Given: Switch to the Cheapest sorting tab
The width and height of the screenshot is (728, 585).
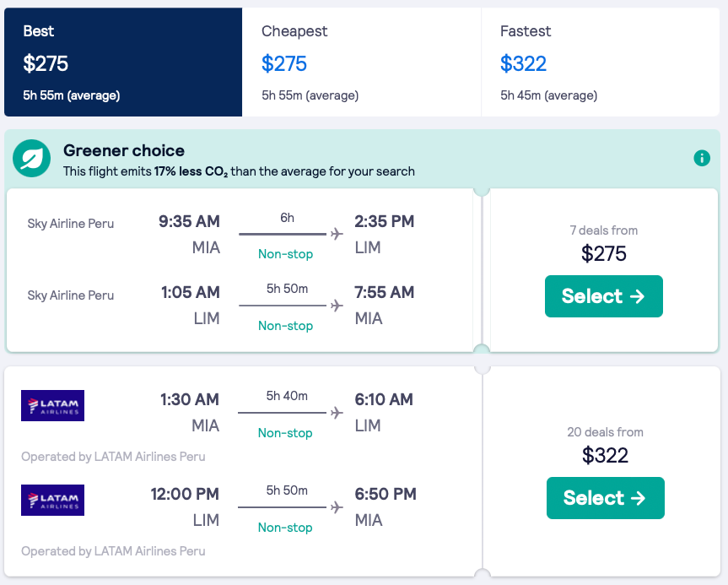Looking at the screenshot, I should 361,62.
